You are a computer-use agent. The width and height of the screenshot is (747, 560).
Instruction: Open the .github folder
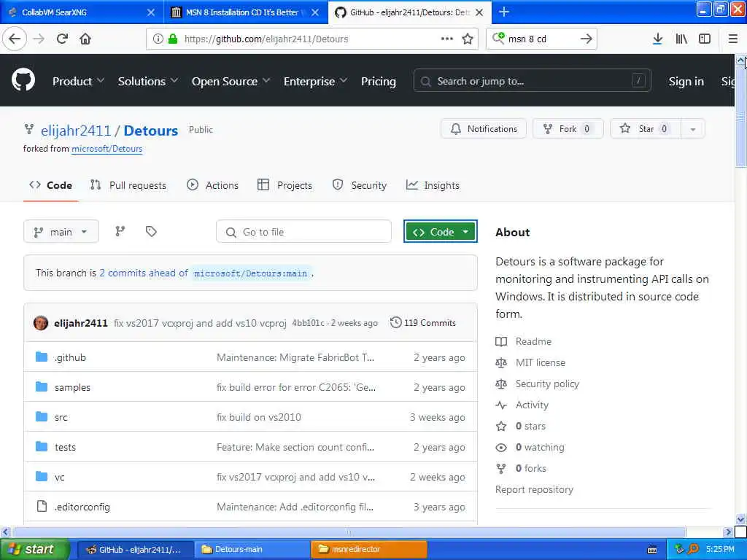pyautogui.click(x=70, y=357)
